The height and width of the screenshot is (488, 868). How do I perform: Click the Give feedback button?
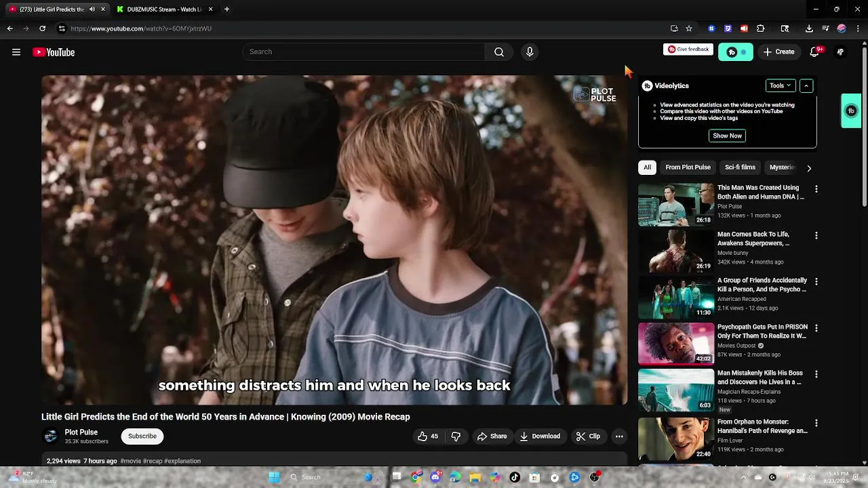point(688,49)
